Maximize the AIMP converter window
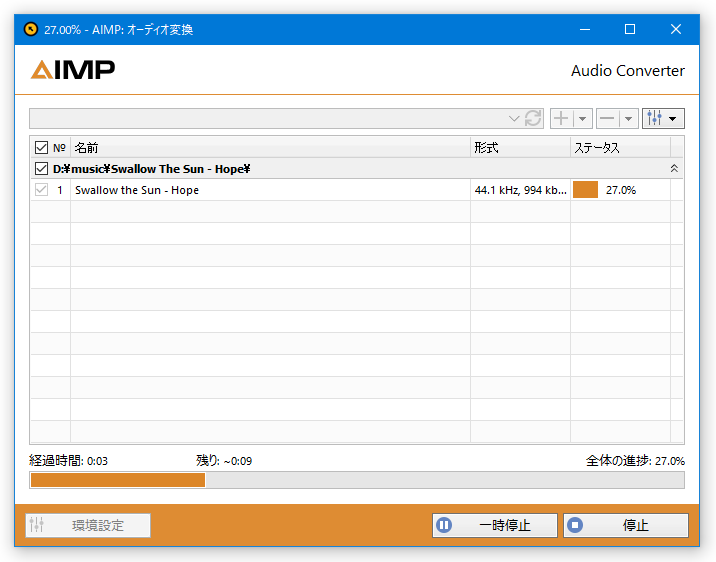 (x=630, y=29)
